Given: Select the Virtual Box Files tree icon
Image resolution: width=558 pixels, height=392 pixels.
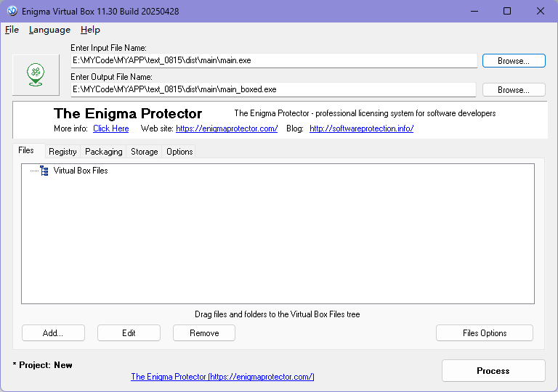Looking at the screenshot, I should tap(44, 171).
